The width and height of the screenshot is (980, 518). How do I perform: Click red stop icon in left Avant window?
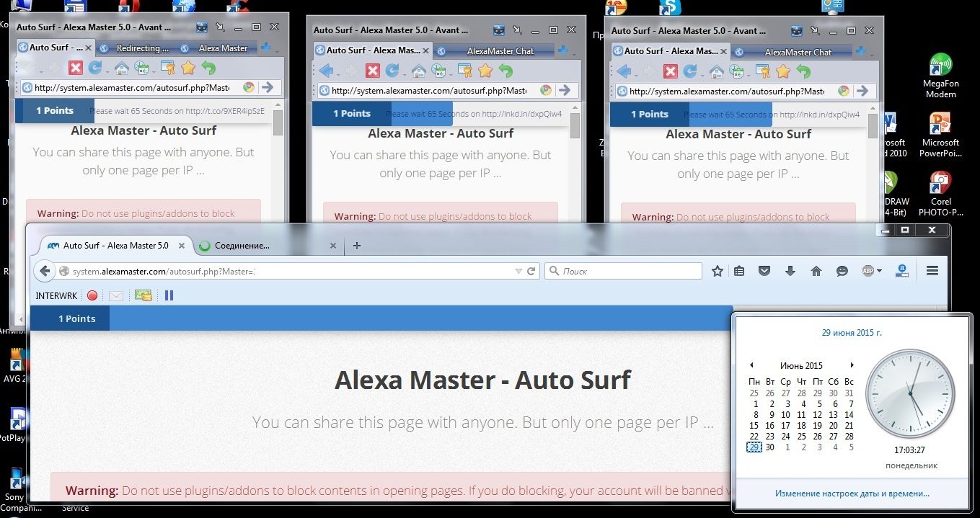tap(76, 68)
